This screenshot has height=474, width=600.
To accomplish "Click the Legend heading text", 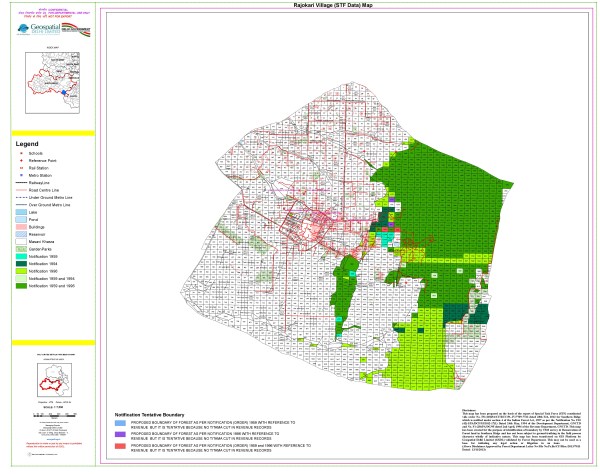I will coord(28,145).
